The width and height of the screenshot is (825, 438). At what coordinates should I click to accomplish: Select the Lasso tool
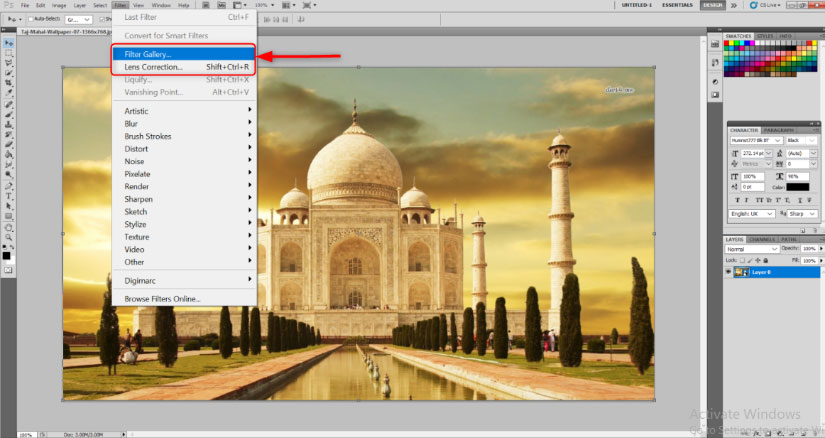point(9,63)
